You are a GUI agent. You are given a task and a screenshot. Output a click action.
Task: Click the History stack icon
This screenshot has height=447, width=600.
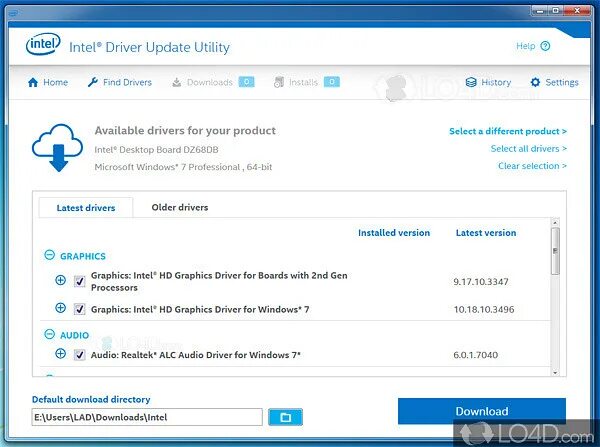click(x=471, y=82)
